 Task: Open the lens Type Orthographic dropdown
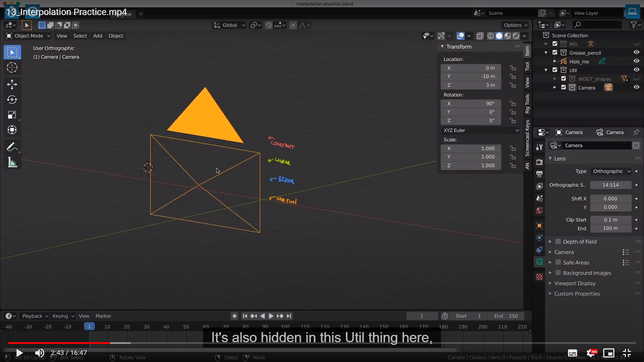611,171
